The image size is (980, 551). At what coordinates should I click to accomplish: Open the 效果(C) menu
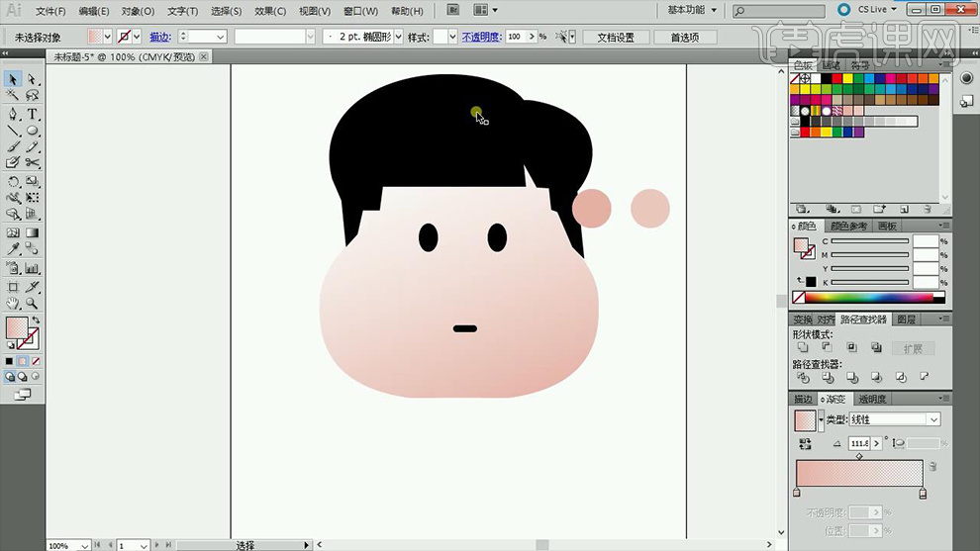pyautogui.click(x=270, y=11)
